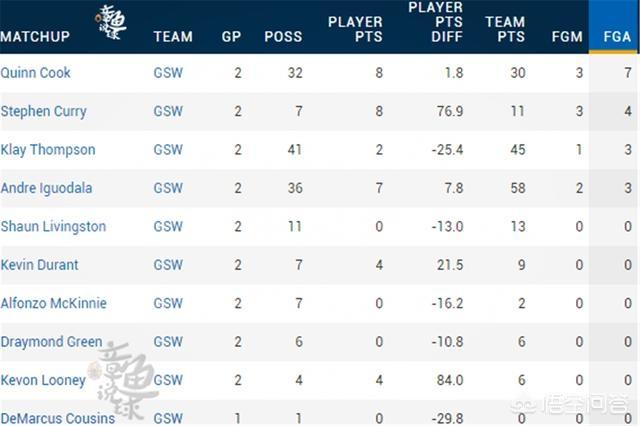Sort by GP column header
The image size is (640, 426).
(x=231, y=37)
